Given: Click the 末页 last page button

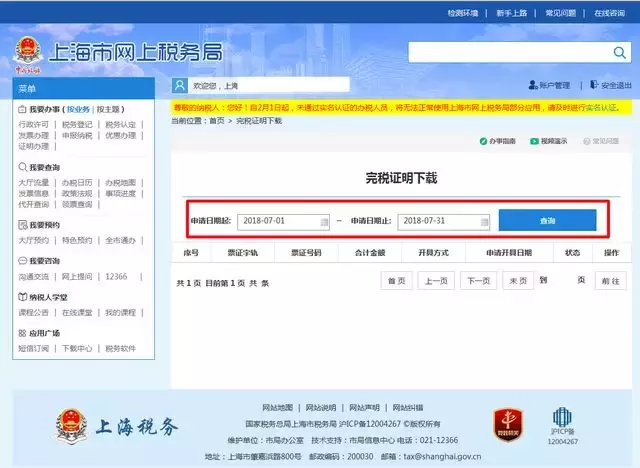Looking at the screenshot, I should click(518, 281).
